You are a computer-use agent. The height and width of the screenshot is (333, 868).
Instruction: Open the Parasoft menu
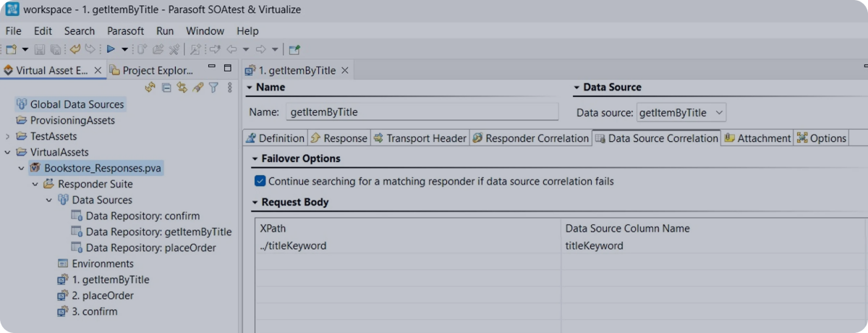pyautogui.click(x=125, y=31)
